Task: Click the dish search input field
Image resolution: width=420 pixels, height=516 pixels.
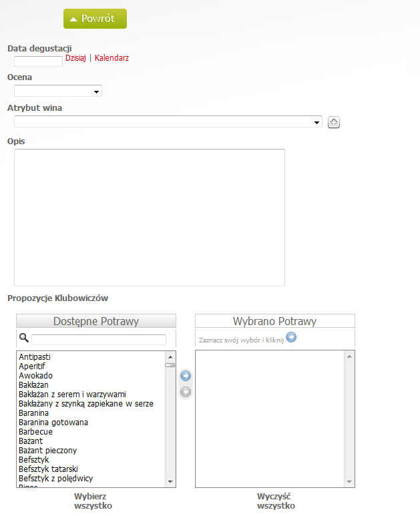Action: pos(99,340)
